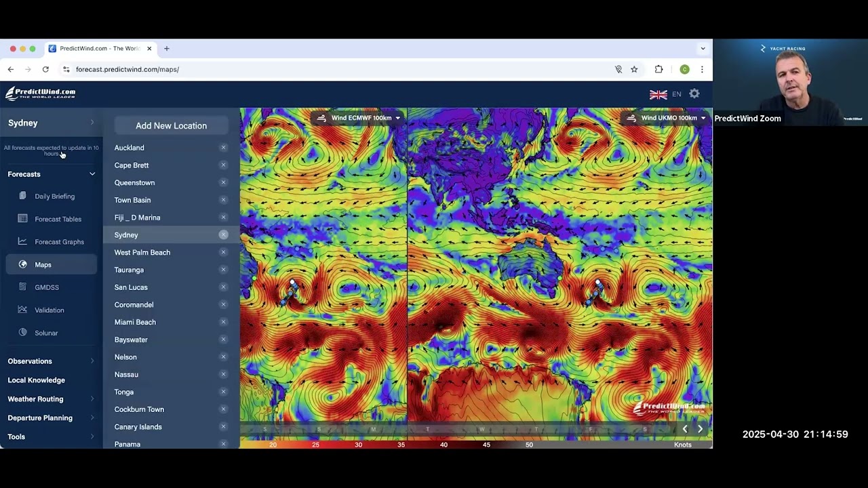Remove San Lucas location
This screenshot has width=868, height=488.
tap(223, 287)
